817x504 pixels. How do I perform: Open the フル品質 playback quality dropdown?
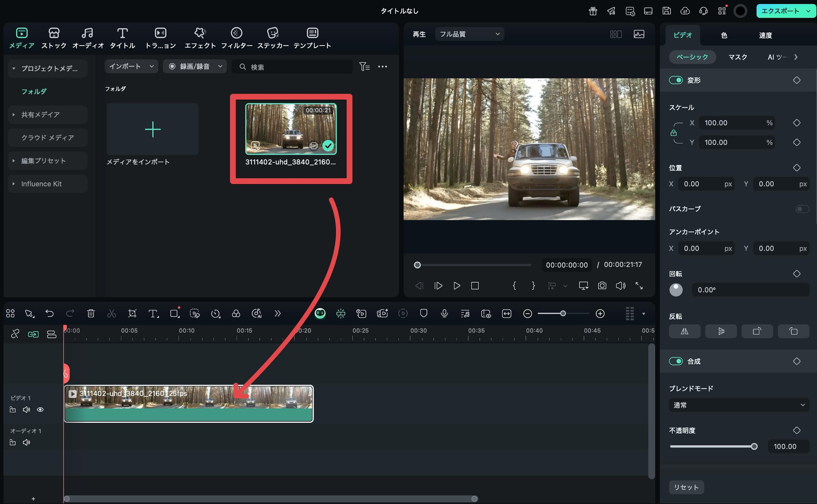pyautogui.click(x=469, y=34)
